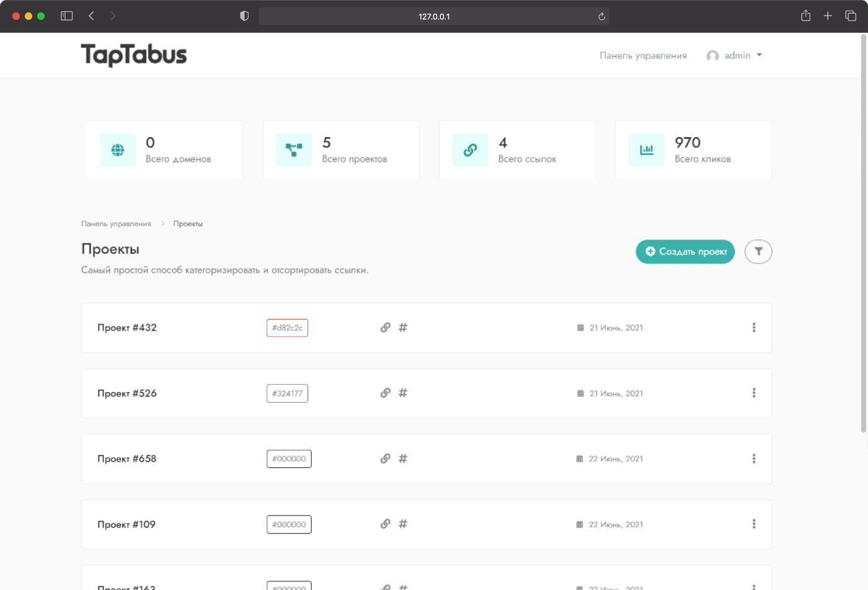Open three-dot menu for Проект #526

[754, 393]
